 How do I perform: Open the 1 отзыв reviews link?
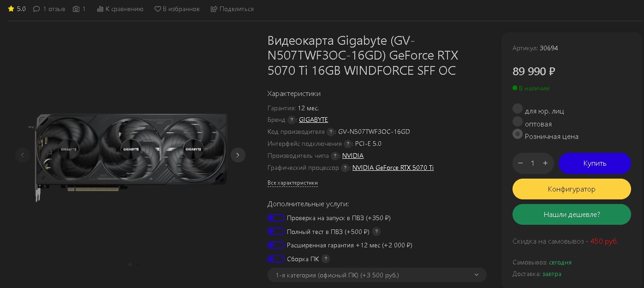[x=49, y=9]
